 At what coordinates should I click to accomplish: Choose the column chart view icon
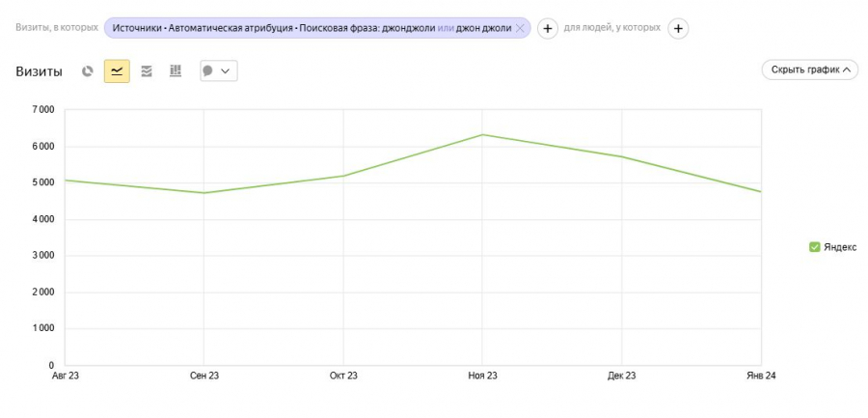point(176,70)
